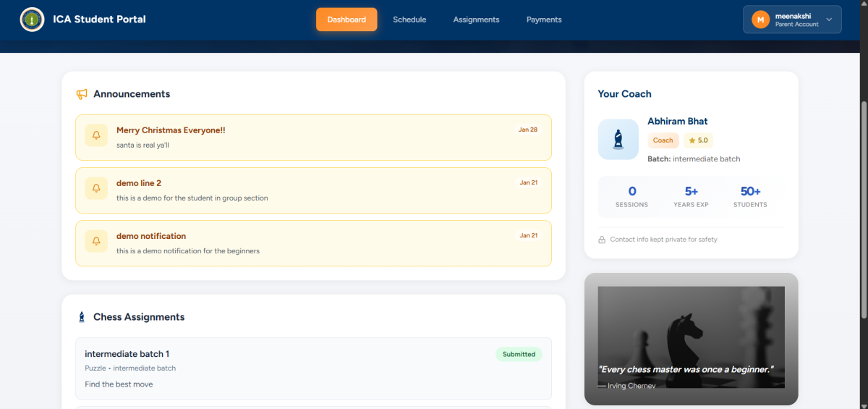The image size is (868, 409).
Task: Expand the meenakshi account dropdown arrow
Action: click(829, 20)
